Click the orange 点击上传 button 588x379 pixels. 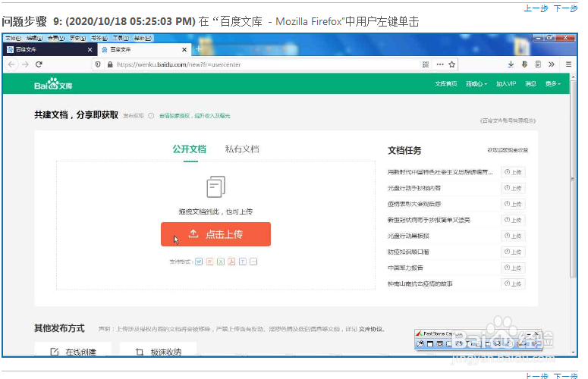[215, 234]
